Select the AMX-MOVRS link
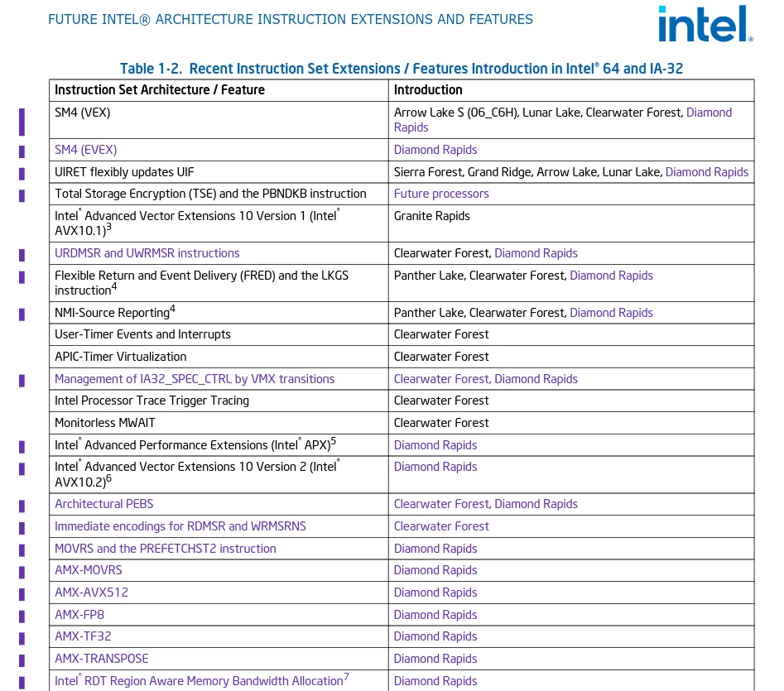 pos(89,570)
